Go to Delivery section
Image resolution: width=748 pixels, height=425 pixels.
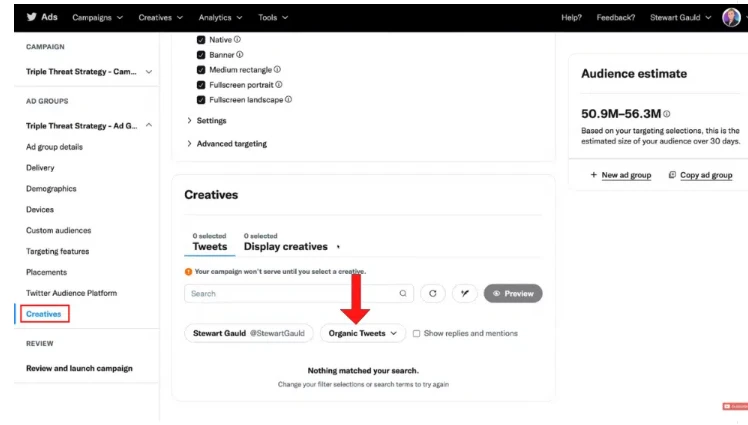click(x=40, y=168)
